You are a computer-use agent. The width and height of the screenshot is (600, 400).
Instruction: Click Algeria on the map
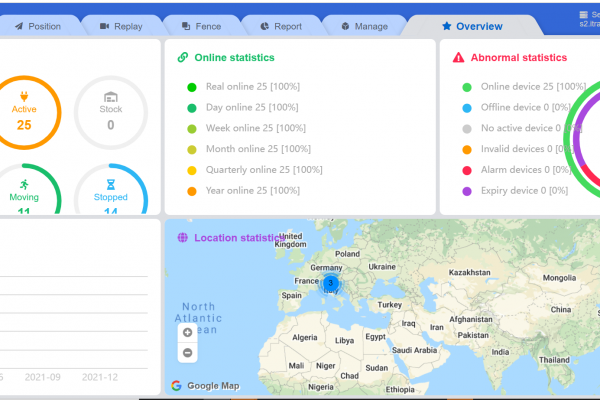click(305, 338)
